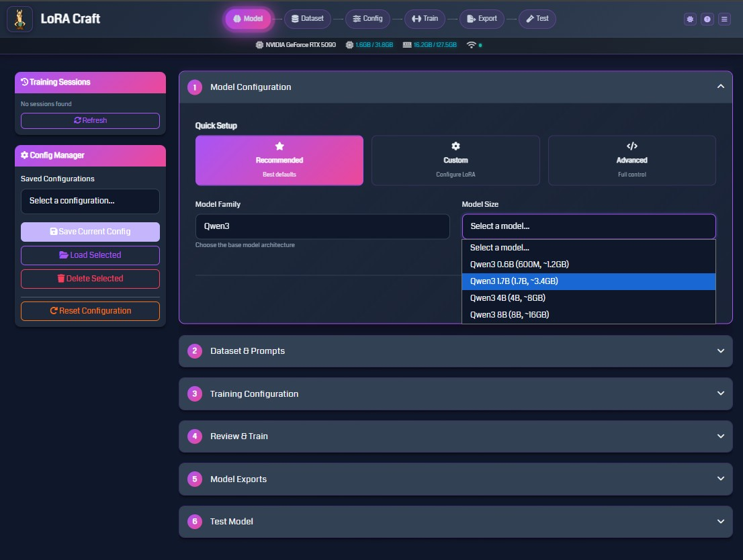Choose the Custom quick setup option
The image size is (743, 560).
pyautogui.click(x=455, y=160)
